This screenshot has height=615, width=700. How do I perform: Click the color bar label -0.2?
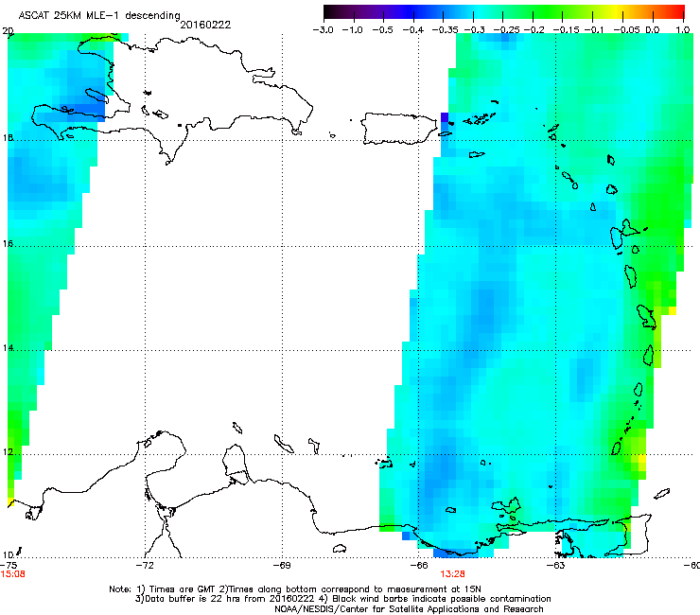pos(534,30)
